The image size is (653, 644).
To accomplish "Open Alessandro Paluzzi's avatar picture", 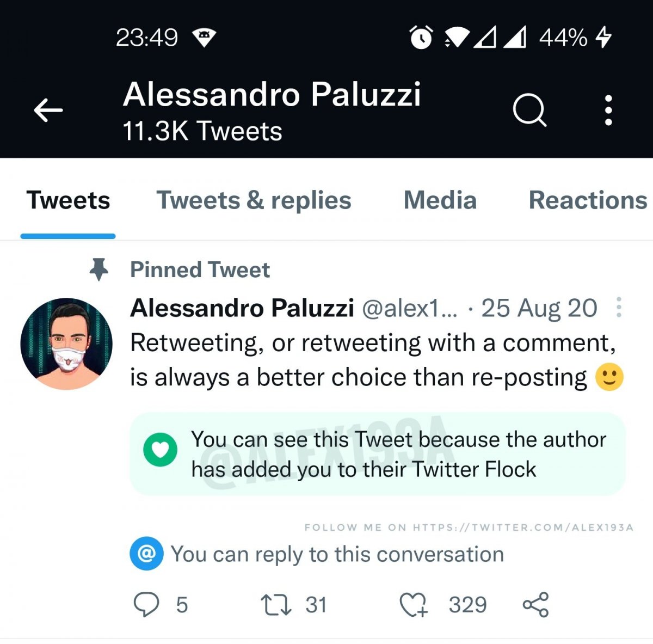I will (x=66, y=344).
